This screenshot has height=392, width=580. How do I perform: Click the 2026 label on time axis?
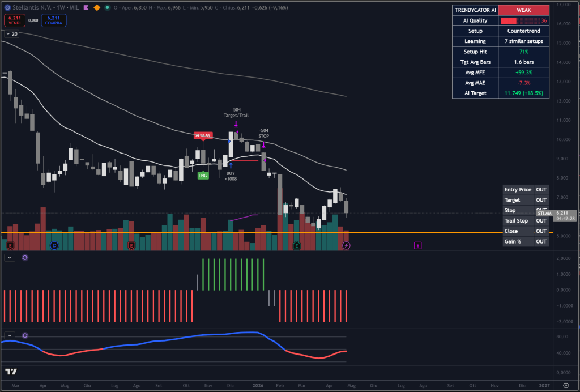click(x=258, y=385)
